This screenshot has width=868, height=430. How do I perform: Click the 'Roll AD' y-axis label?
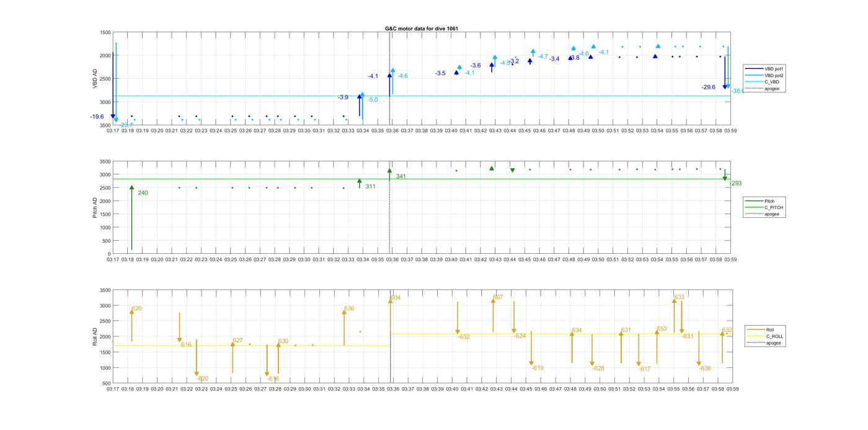pos(95,336)
